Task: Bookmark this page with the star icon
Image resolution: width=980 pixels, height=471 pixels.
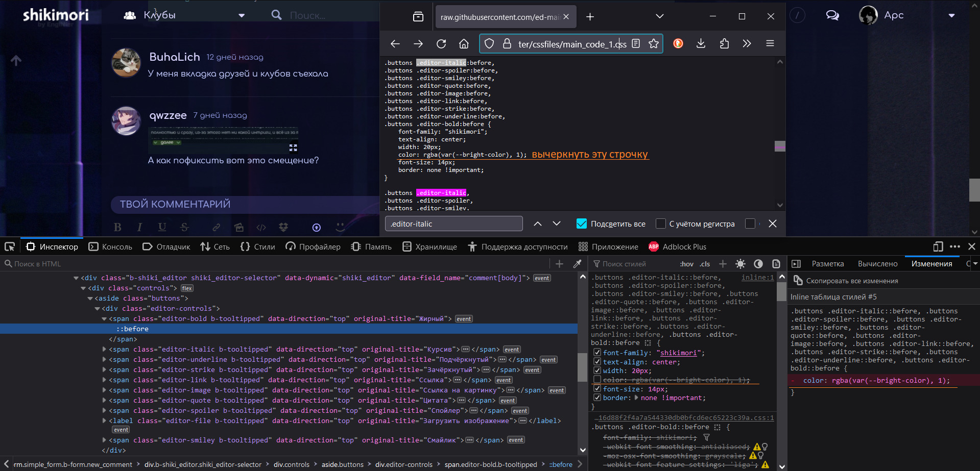Action: click(x=653, y=44)
